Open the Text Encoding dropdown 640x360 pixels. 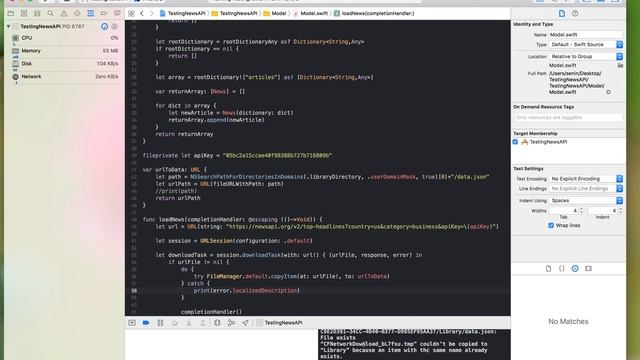coord(585,179)
